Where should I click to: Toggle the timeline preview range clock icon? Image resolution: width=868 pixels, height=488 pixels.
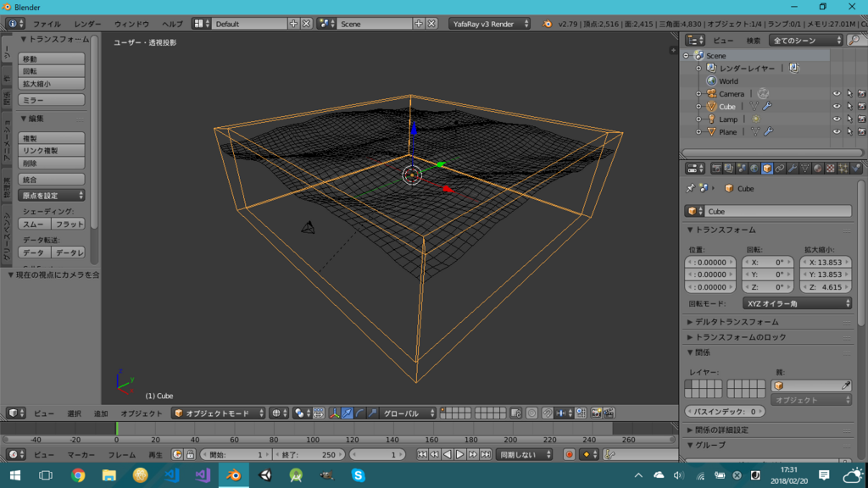tap(177, 455)
